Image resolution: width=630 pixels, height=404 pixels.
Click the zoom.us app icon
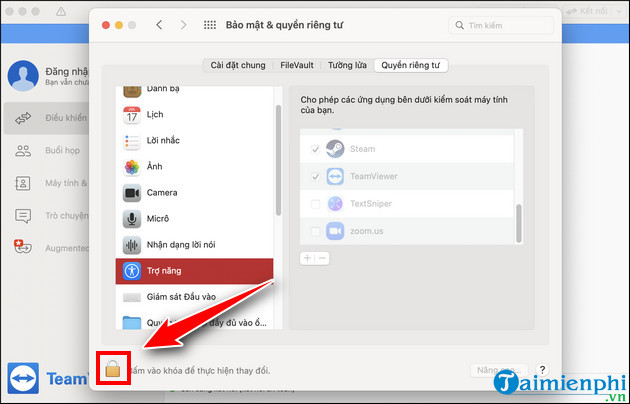pyautogui.click(x=335, y=231)
